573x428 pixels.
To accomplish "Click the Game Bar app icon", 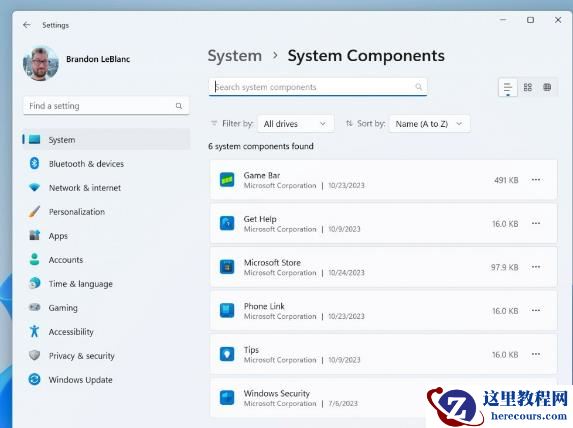I will click(x=227, y=180).
